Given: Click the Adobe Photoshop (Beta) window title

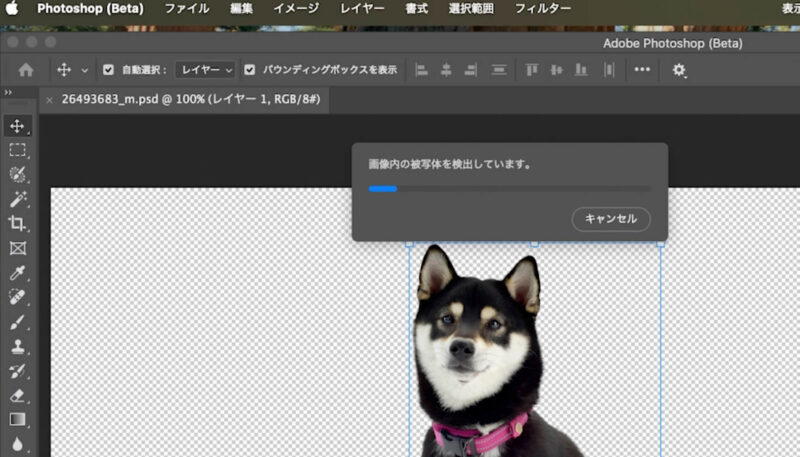Looking at the screenshot, I should 672,43.
